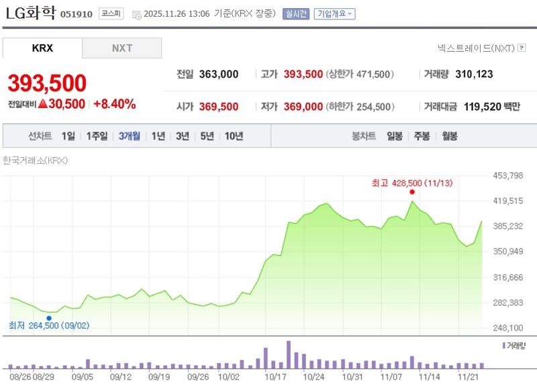Click the 실시간 real-time badge

tap(296, 13)
